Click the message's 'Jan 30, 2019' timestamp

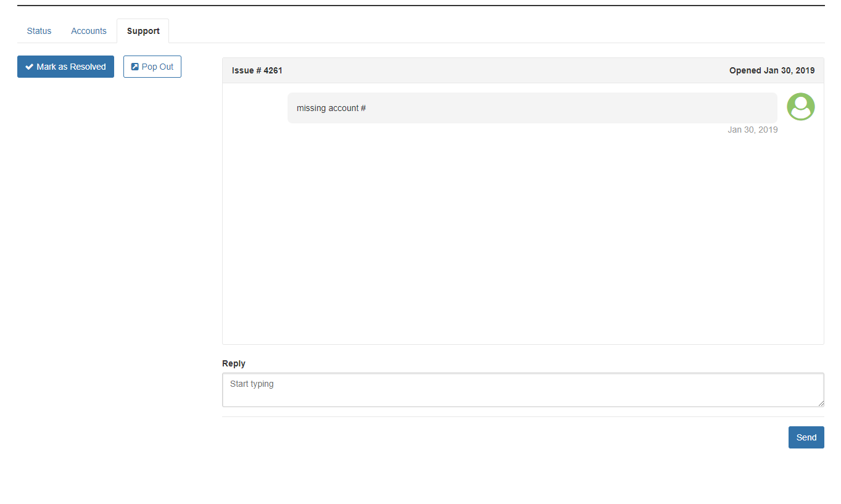(753, 130)
